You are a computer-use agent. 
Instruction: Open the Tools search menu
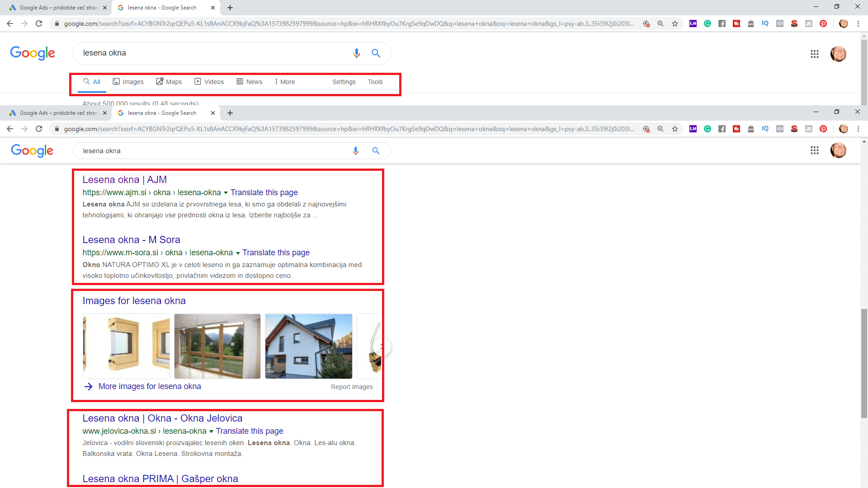coord(375,82)
